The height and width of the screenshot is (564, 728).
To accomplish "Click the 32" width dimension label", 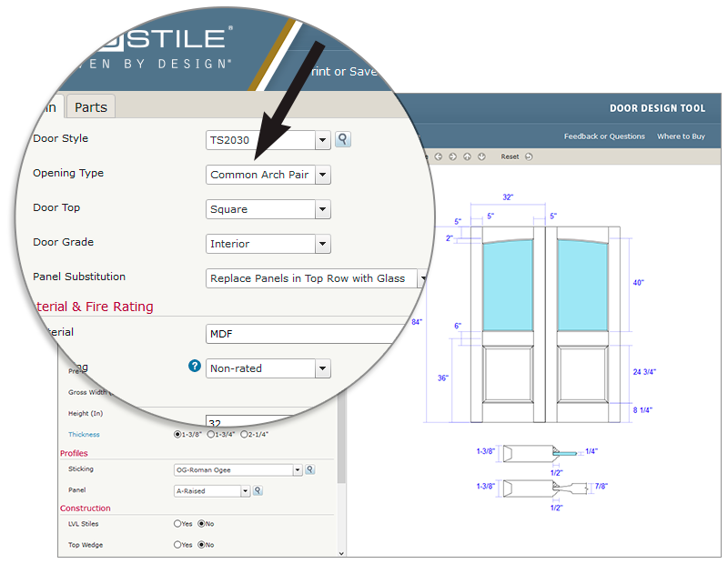I will click(508, 197).
